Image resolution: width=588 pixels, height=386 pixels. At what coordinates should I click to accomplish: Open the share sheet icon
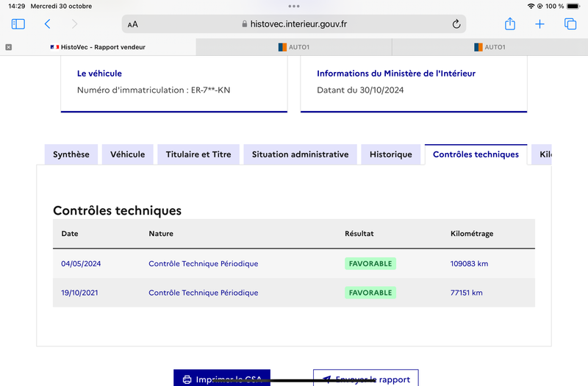click(x=510, y=24)
